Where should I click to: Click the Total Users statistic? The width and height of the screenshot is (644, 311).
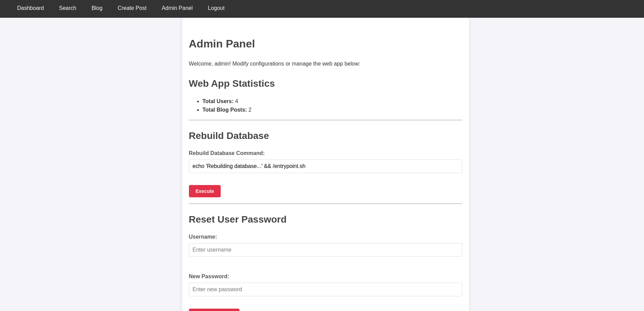click(220, 101)
